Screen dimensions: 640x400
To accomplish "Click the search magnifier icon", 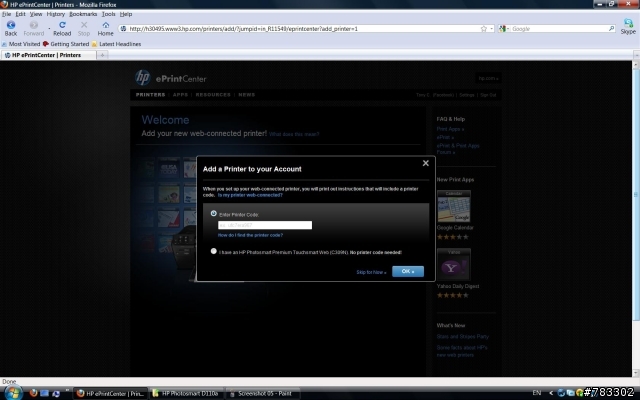I will tap(611, 29).
